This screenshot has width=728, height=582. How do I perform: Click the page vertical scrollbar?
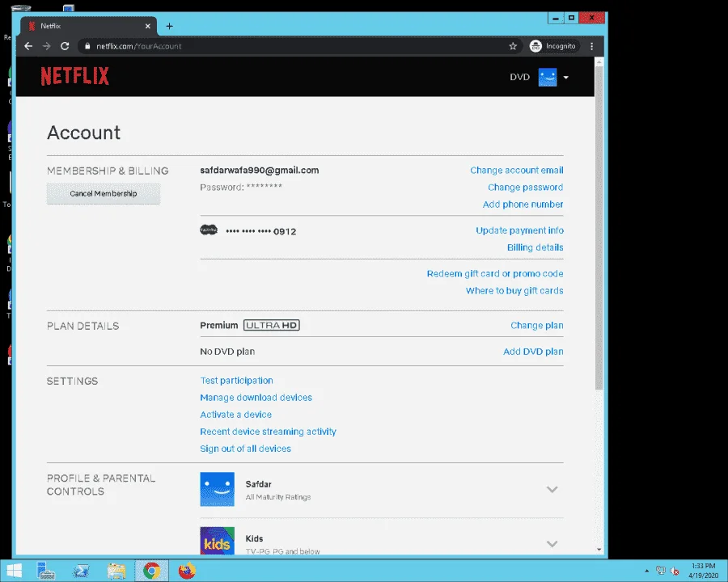click(x=599, y=227)
